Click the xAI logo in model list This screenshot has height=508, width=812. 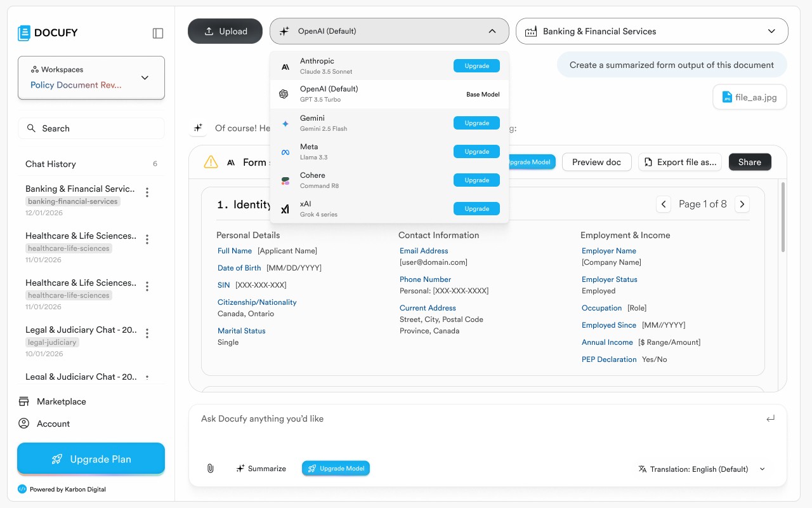285,209
